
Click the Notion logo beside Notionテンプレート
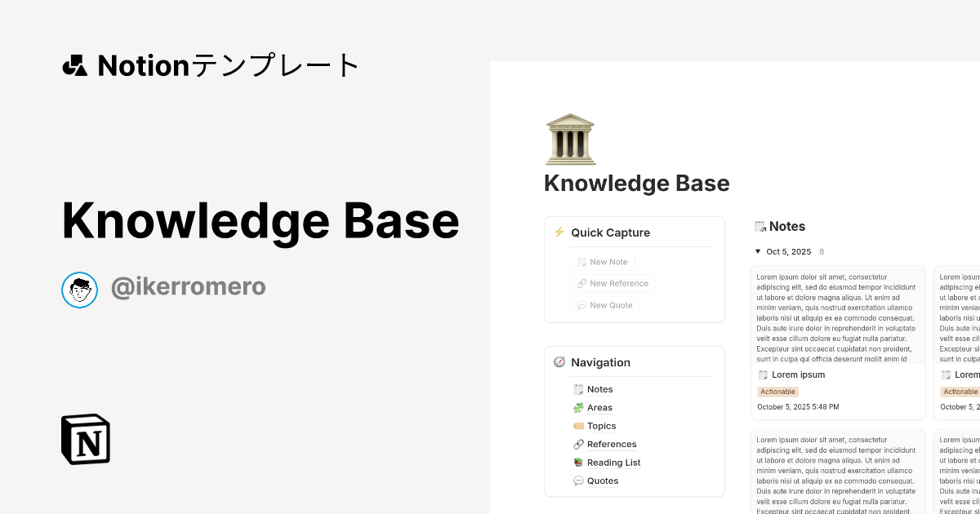point(74,64)
